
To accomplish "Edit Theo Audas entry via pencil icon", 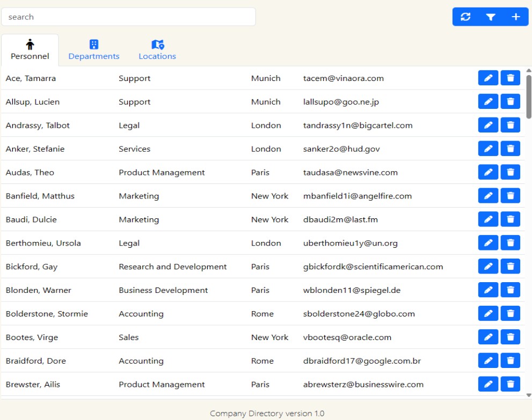I will click(488, 173).
